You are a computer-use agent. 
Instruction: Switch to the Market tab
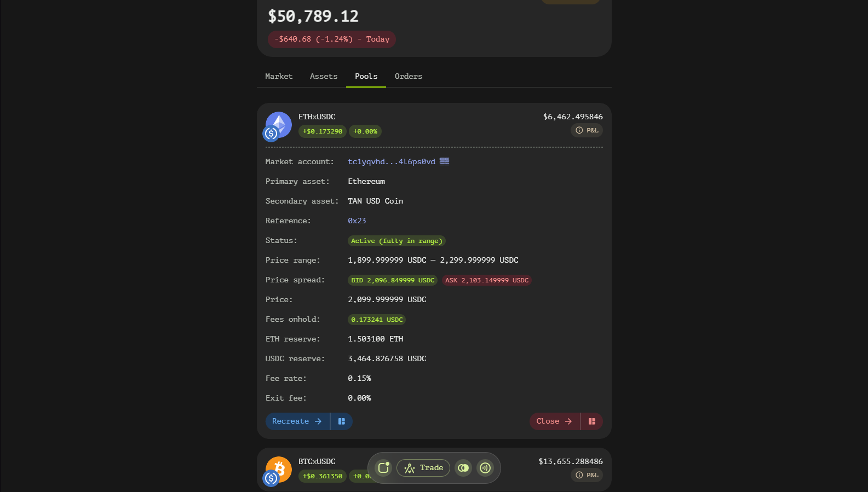point(279,77)
